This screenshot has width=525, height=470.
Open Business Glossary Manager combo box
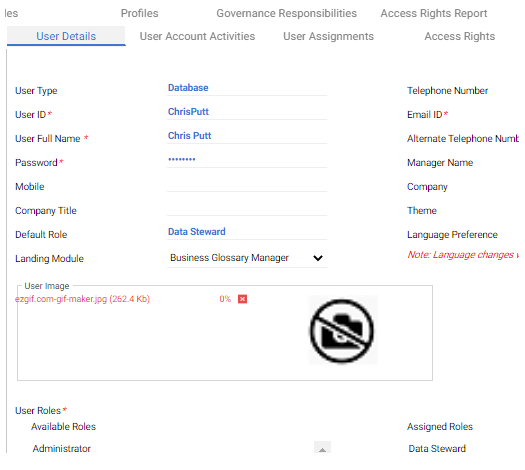point(247,258)
